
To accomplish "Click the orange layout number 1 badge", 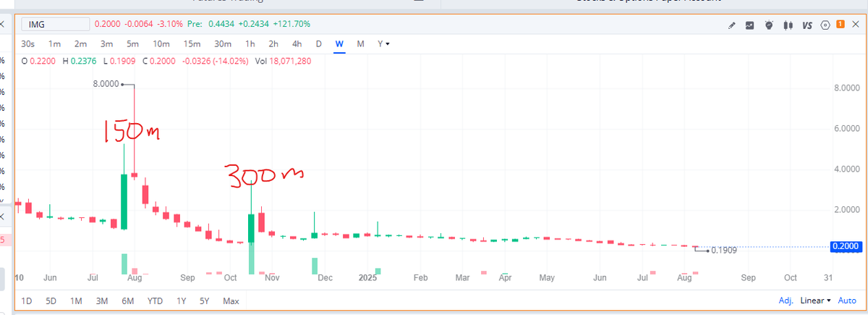I will click(840, 25).
